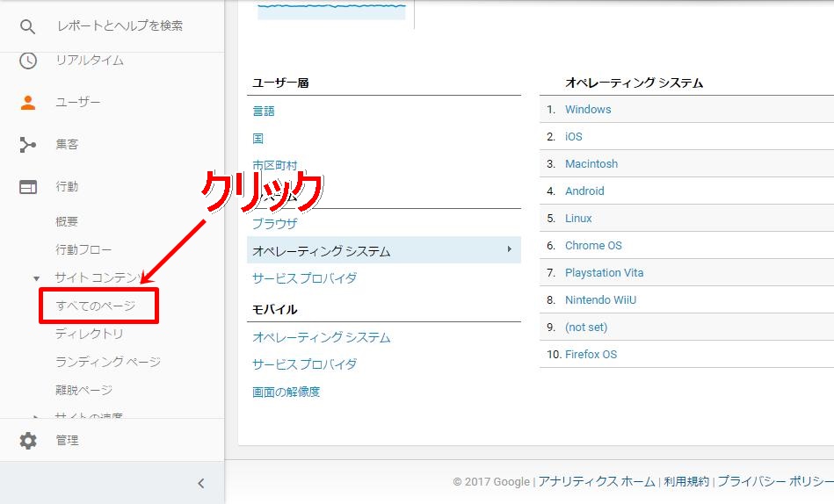Viewport: 834px width, 504px height.
Task: Collapse the sidebar with the chevron arrow
Action: pyautogui.click(x=201, y=483)
